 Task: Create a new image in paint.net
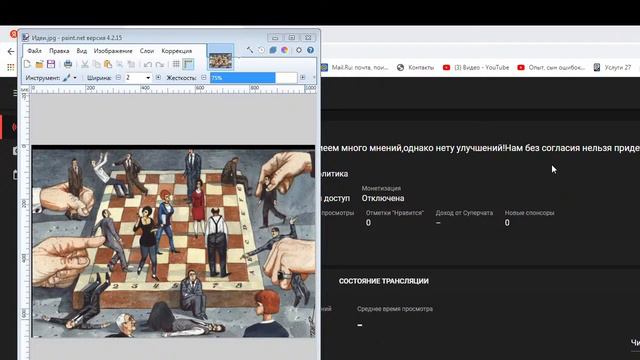[27, 64]
